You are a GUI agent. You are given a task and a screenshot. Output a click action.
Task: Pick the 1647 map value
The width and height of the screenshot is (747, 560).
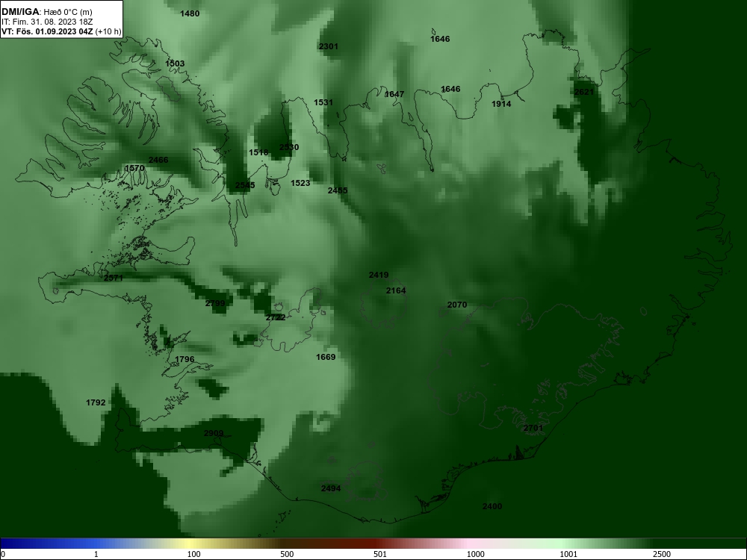(x=394, y=94)
